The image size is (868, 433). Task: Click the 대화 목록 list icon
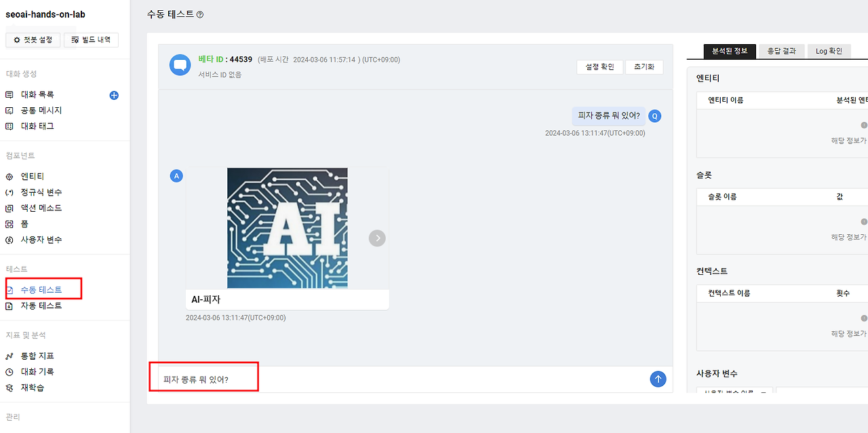9,95
